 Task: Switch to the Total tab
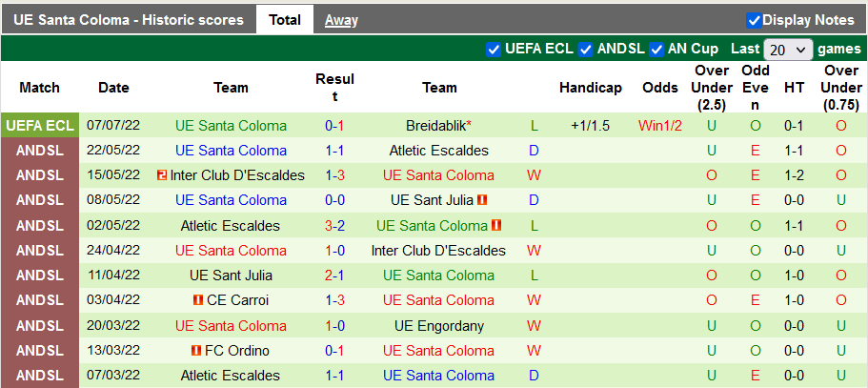point(285,19)
